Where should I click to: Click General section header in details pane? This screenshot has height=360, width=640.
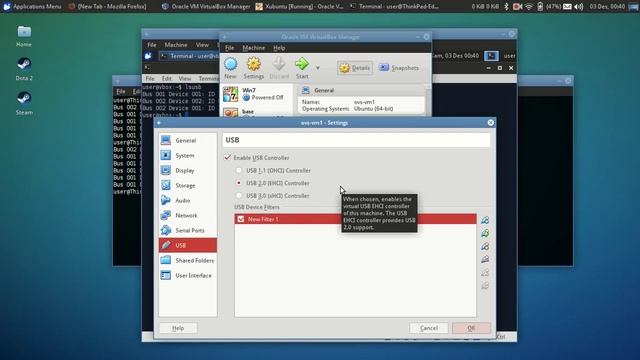coord(324,90)
